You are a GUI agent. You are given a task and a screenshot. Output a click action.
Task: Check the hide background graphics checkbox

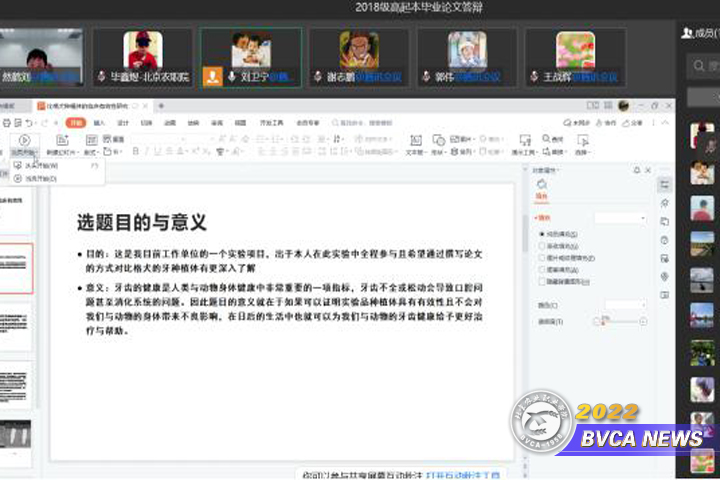coord(542,282)
